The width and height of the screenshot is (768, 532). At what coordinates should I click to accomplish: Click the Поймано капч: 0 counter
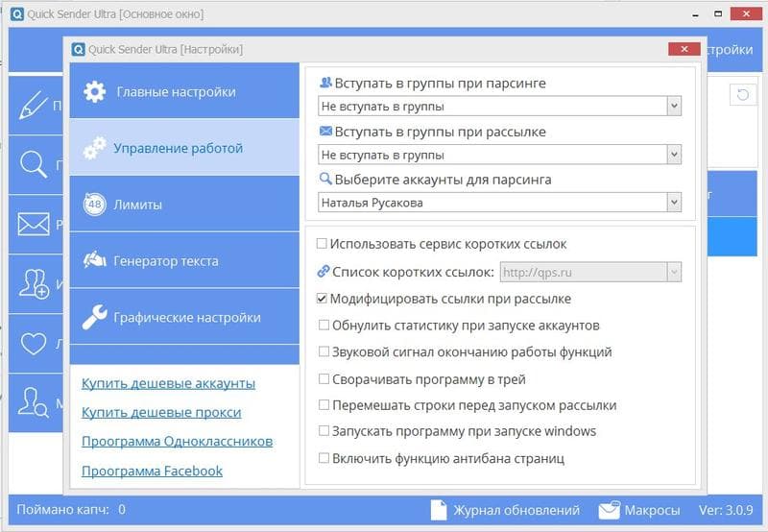[71, 510]
